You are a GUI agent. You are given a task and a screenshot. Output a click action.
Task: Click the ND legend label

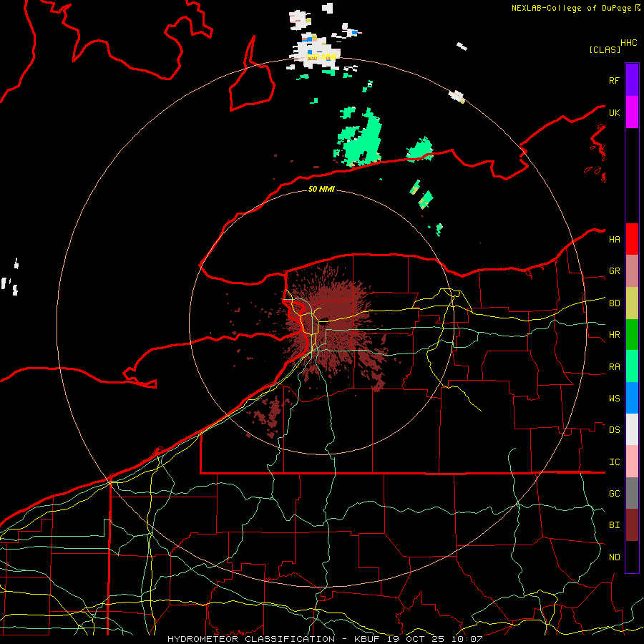pos(615,557)
